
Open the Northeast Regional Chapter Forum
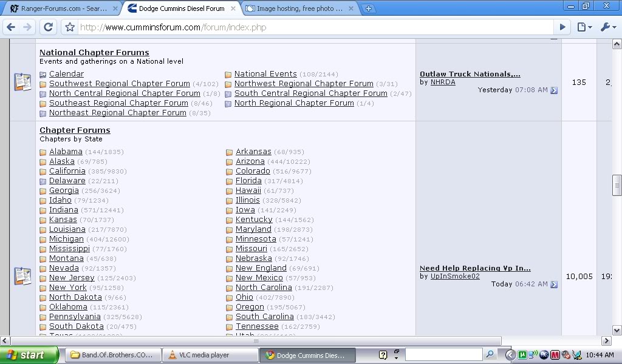tap(118, 112)
